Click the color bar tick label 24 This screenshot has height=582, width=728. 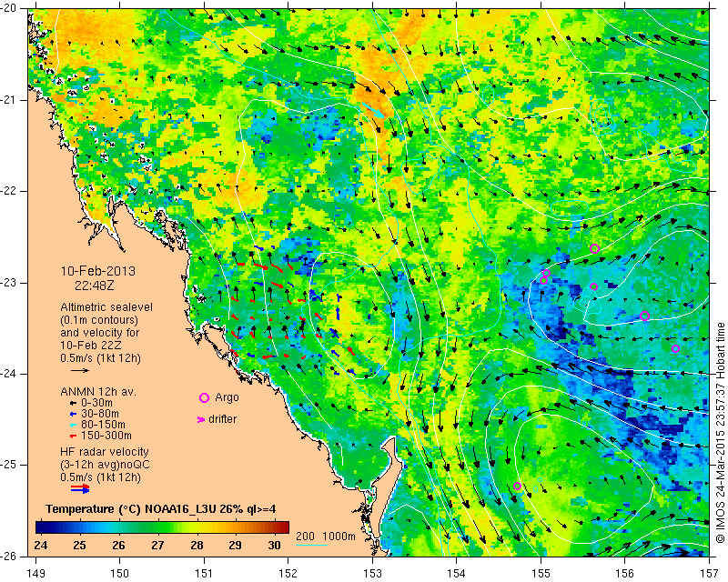(x=40, y=545)
